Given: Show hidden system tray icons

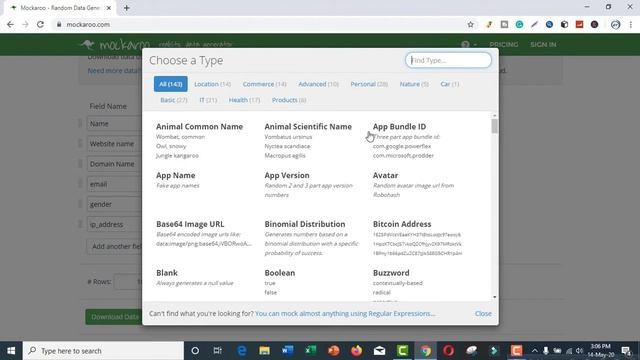Looking at the screenshot, I should click(x=534, y=351).
